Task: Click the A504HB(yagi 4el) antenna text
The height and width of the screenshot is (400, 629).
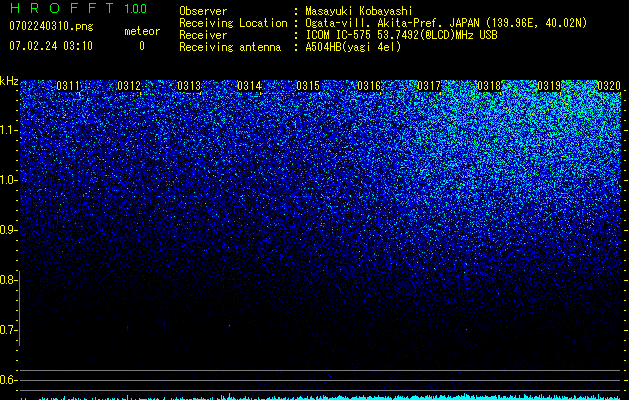Action: (x=353, y=47)
